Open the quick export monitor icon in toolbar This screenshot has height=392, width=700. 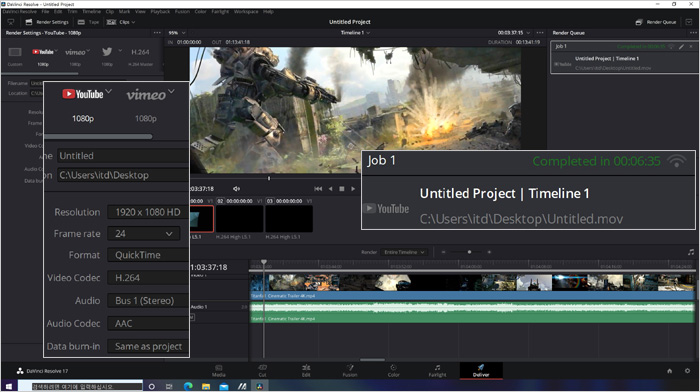coord(11,22)
